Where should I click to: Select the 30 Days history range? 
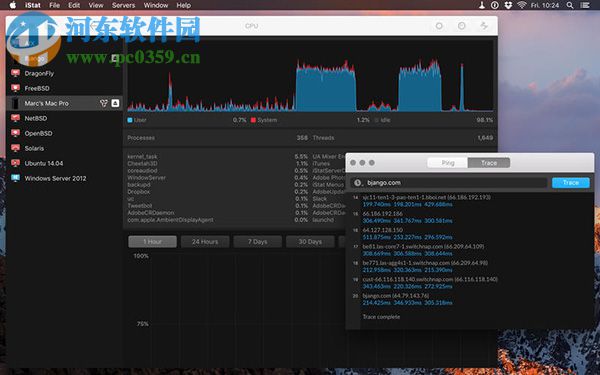[310, 241]
